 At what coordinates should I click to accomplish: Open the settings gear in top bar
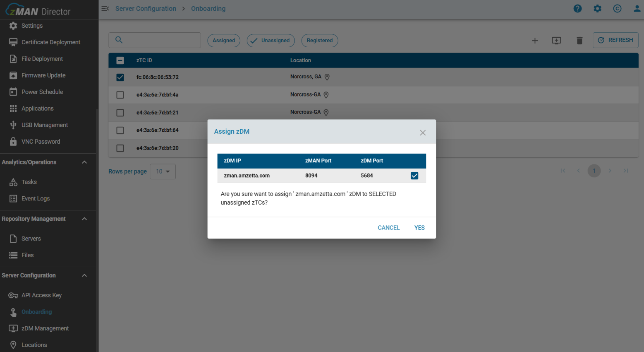click(x=597, y=9)
